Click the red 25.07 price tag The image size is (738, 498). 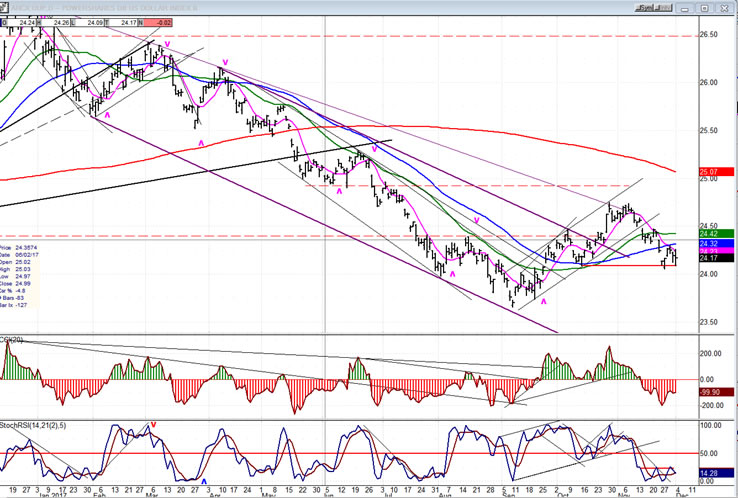pyautogui.click(x=709, y=173)
